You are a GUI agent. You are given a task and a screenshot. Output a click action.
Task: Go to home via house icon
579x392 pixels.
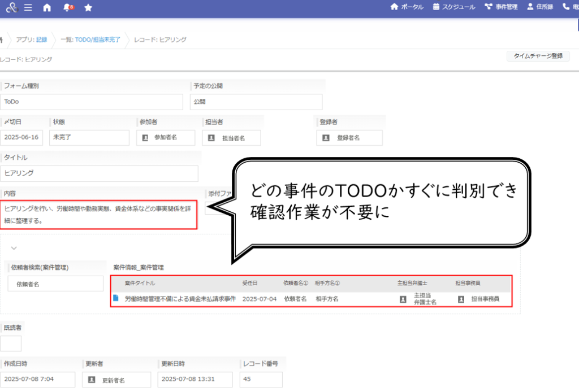click(x=47, y=8)
